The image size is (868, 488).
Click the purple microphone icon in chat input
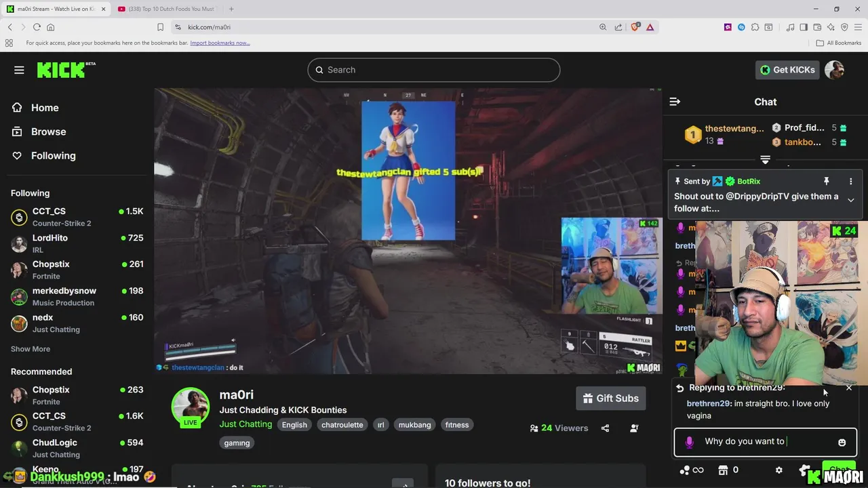[689, 442]
